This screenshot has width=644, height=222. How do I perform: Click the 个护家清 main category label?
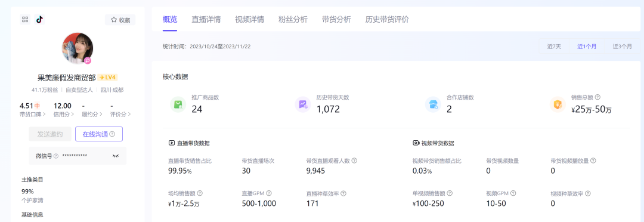pyautogui.click(x=32, y=200)
